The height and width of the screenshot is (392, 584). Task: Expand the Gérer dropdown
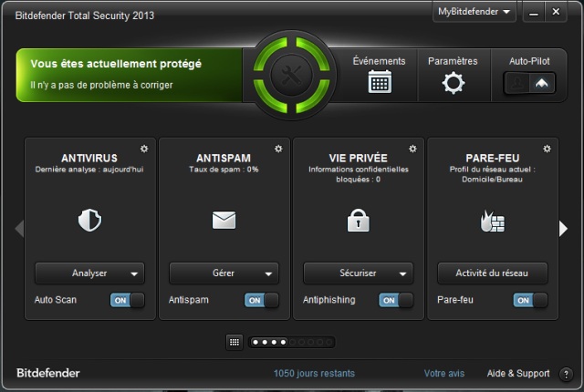224,273
